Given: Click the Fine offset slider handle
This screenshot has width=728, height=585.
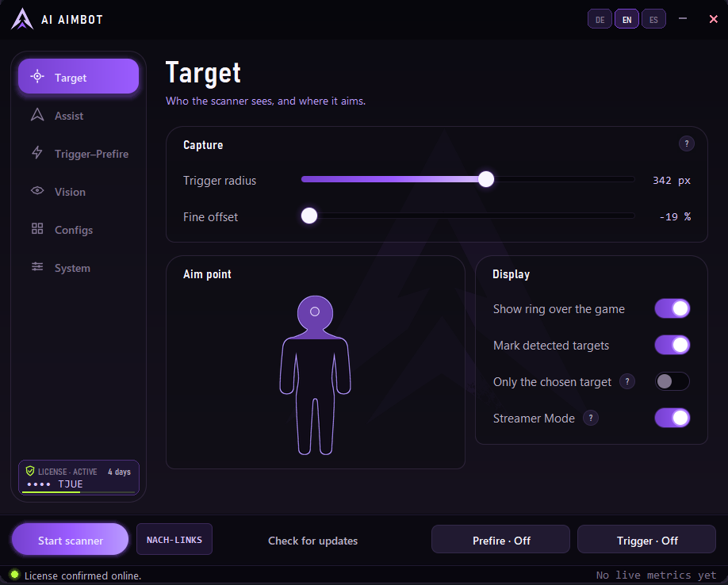Looking at the screenshot, I should coord(309,216).
